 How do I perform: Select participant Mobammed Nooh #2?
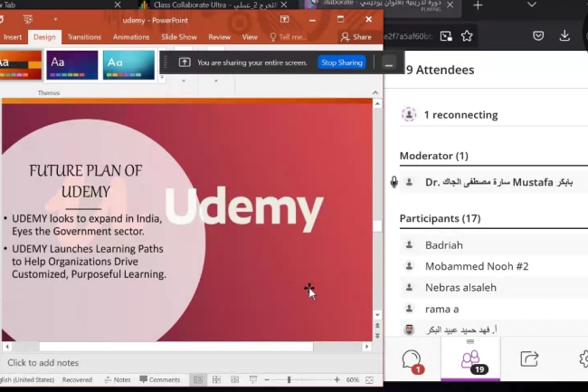tap(494, 266)
